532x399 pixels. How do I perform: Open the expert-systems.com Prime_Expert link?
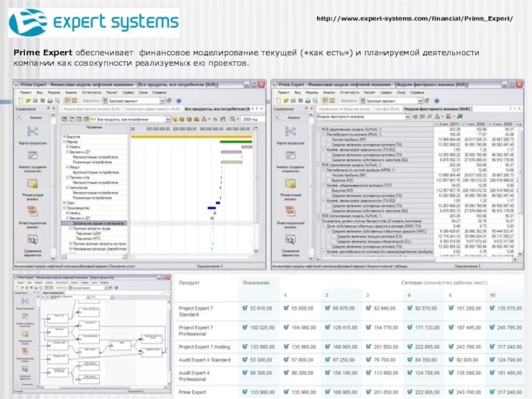pos(414,19)
